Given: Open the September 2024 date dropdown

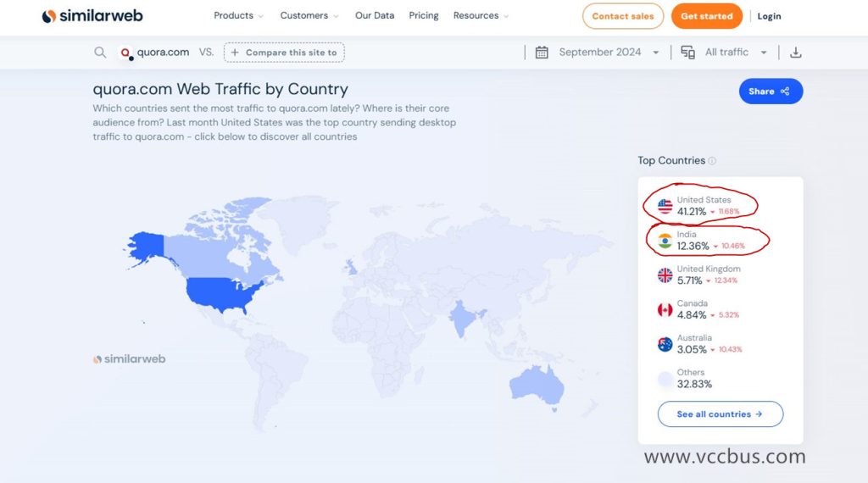Looking at the screenshot, I should pyautogui.click(x=608, y=53).
